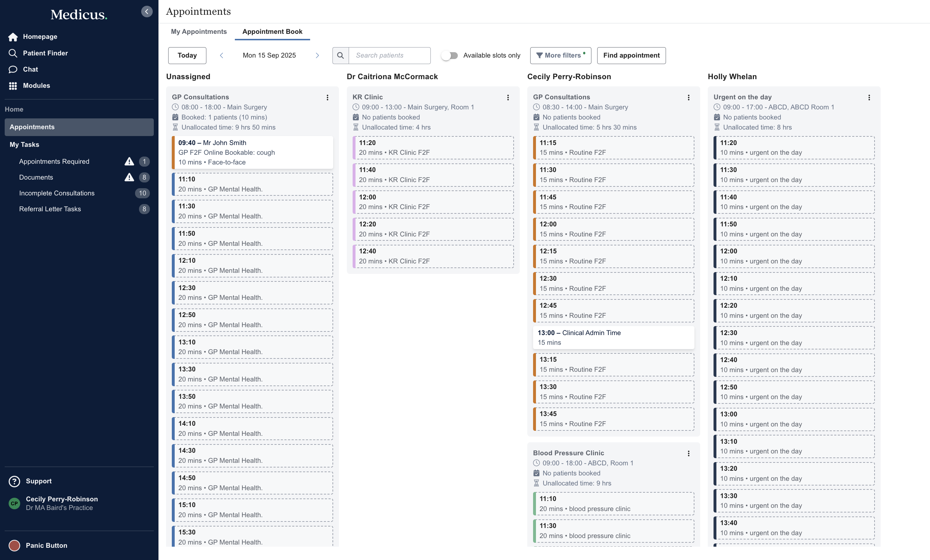Activate the red Panic Button circle
930x560 pixels.
[14, 545]
